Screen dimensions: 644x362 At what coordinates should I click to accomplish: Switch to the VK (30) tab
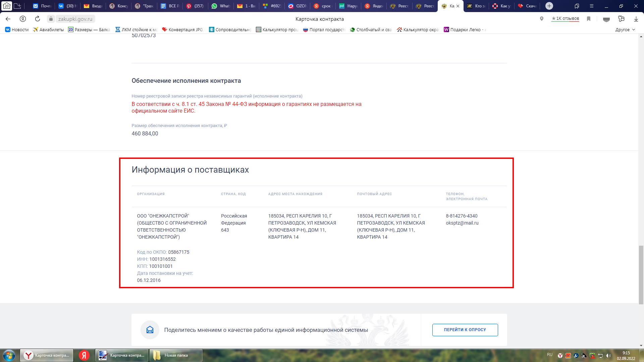67,6
